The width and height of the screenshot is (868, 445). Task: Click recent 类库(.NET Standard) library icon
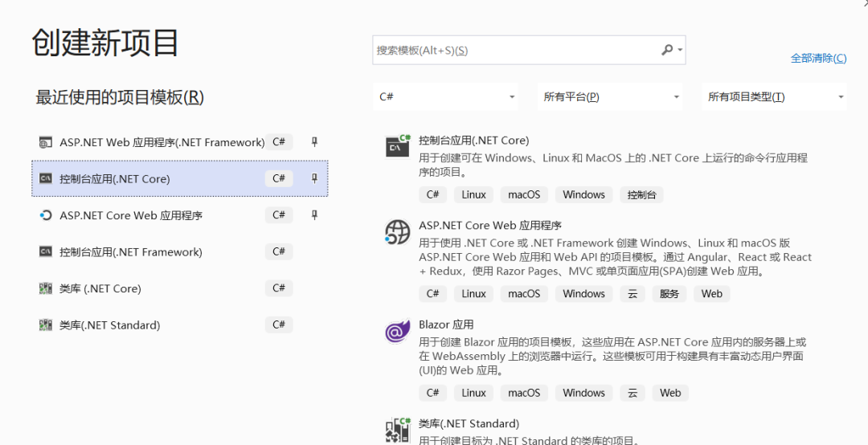click(x=45, y=325)
